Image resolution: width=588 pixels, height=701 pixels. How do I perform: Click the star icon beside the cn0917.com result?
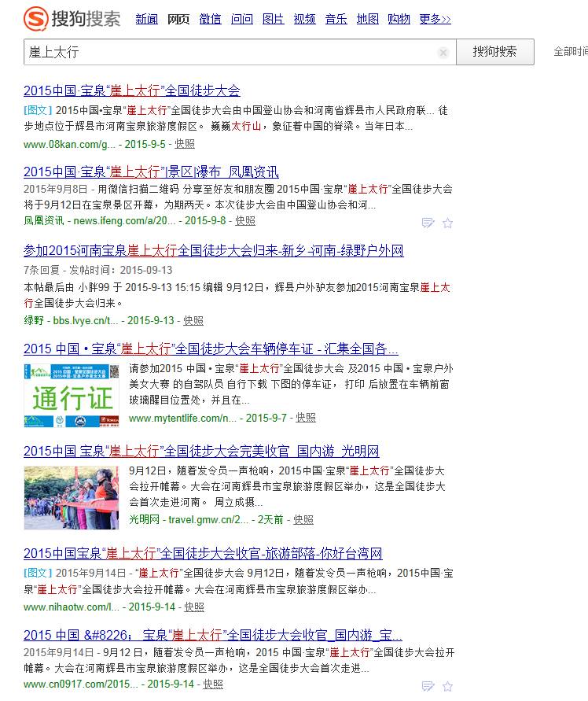(448, 686)
